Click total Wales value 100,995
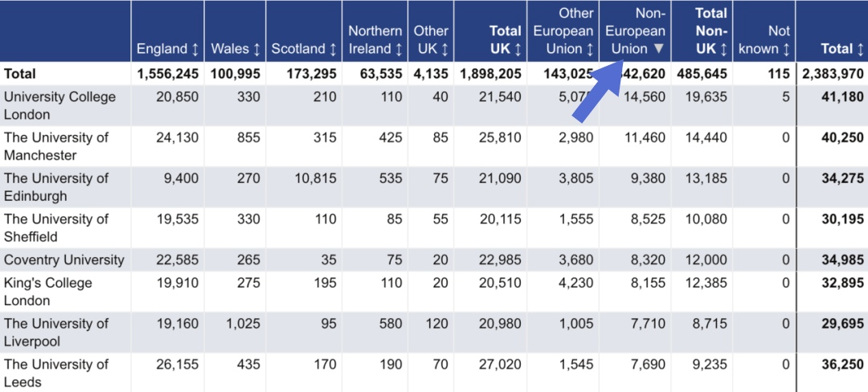Screen dimensions: 868x392 coord(235,74)
